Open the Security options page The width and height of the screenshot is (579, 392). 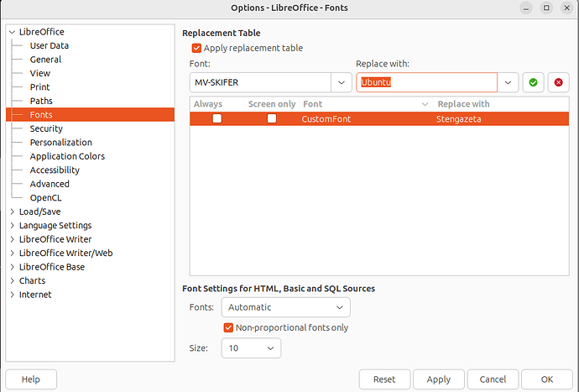(x=46, y=128)
